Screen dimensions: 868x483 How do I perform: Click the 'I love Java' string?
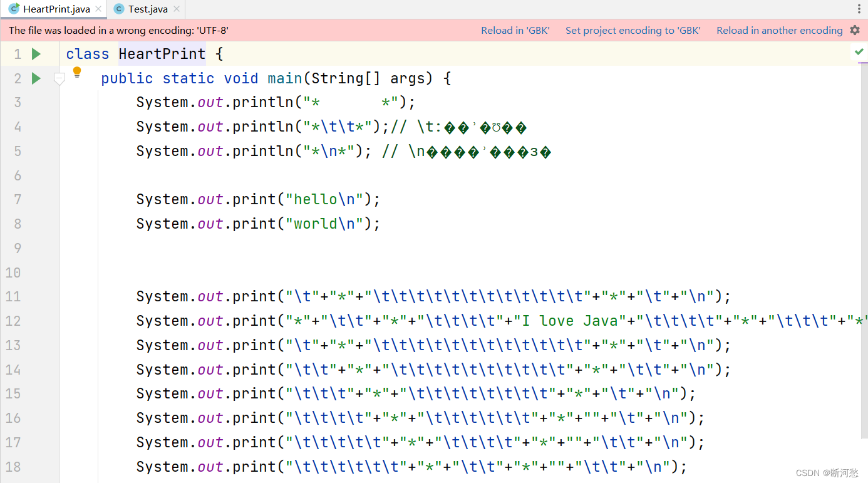[570, 321]
